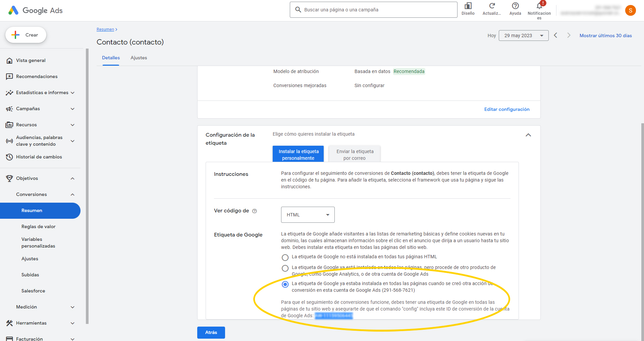Click the Estadísticas e informes chart icon
This screenshot has width=644, height=341.
point(9,93)
